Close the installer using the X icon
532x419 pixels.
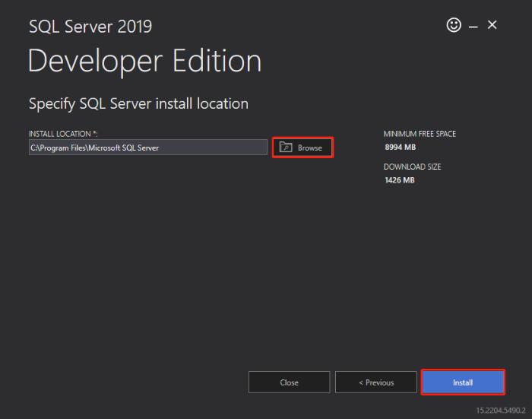(x=492, y=25)
